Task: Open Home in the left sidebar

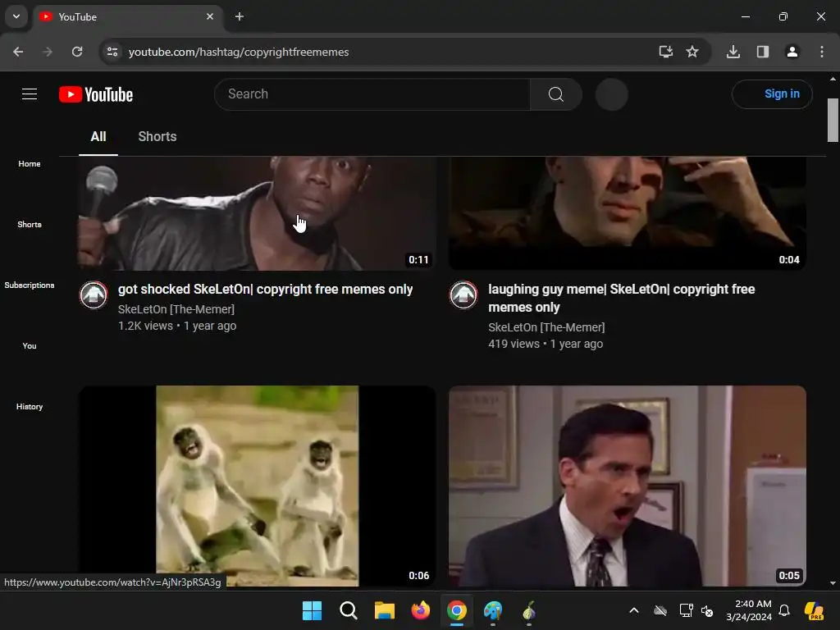Action: click(x=30, y=164)
